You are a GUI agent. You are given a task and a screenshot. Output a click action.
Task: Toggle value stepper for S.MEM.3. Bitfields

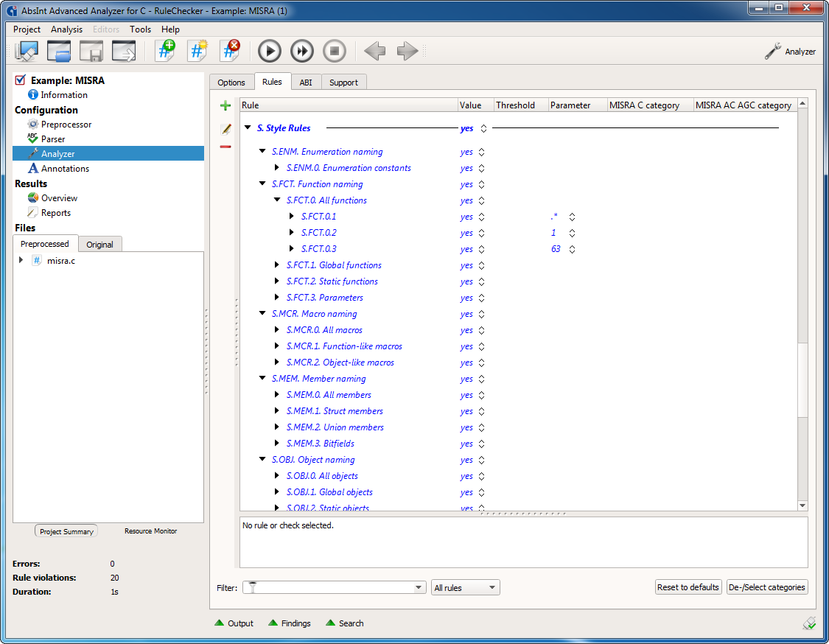coord(481,444)
